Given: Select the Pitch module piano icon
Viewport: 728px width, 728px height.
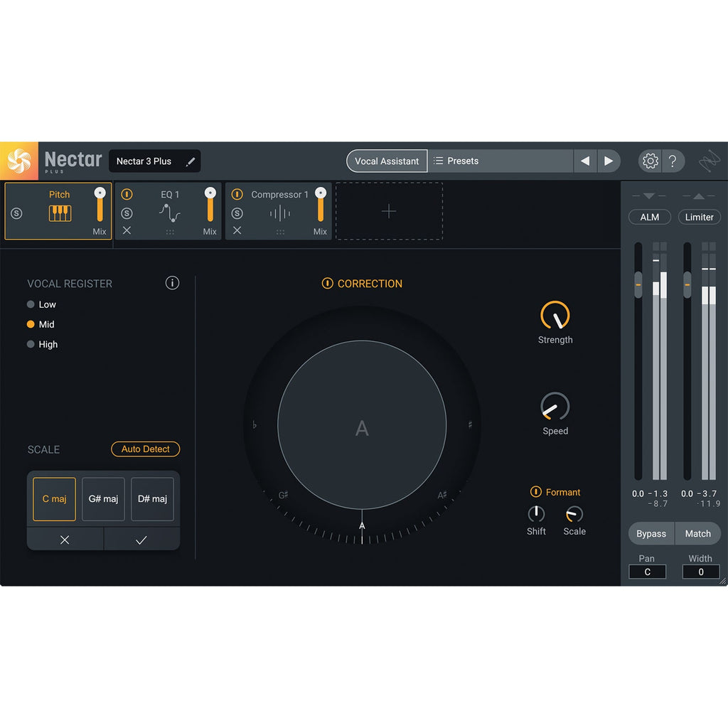Looking at the screenshot, I should (60, 213).
